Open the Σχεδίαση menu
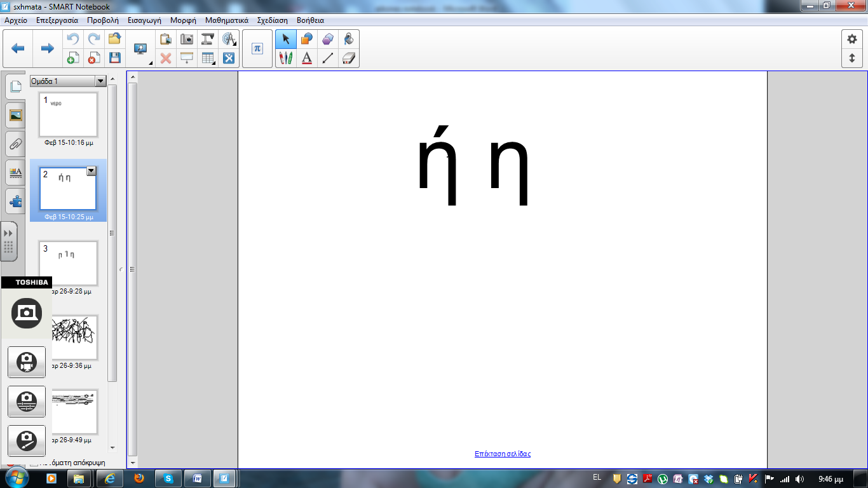The image size is (868, 488). tap(273, 20)
